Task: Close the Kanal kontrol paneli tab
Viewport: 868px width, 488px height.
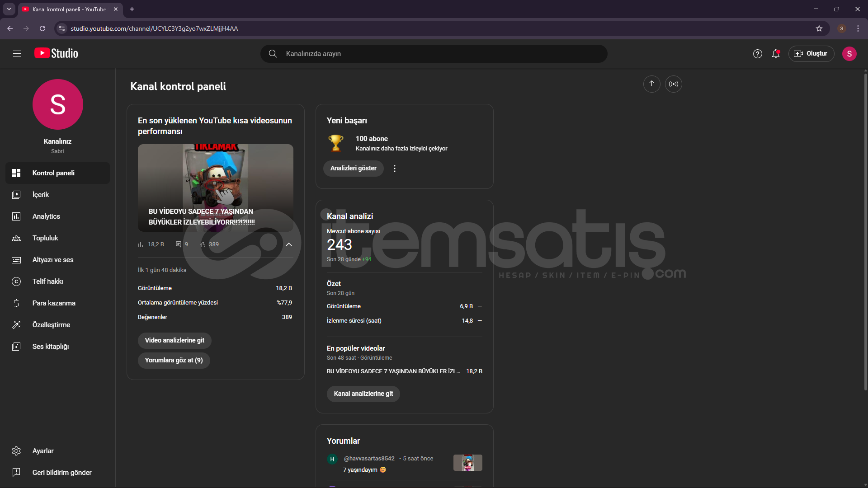Action: 116,9
